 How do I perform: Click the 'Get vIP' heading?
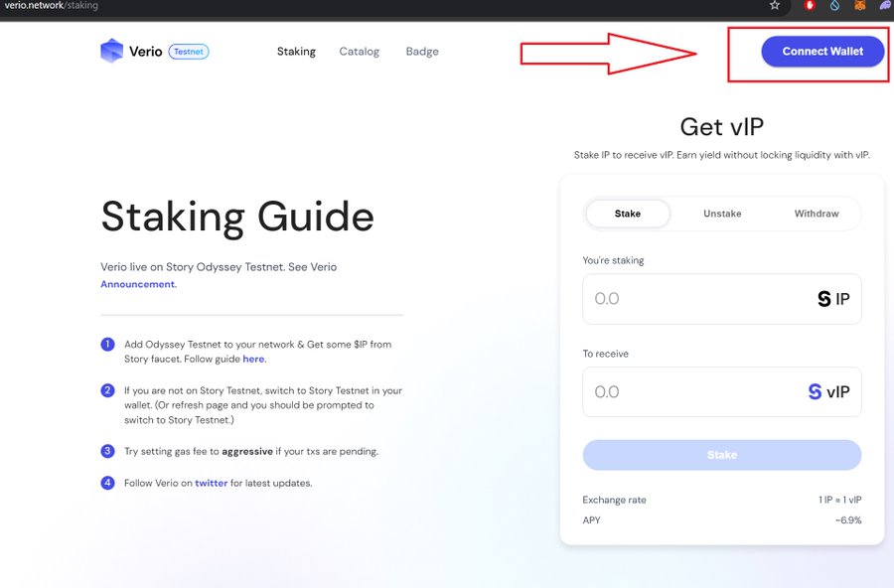[722, 126]
